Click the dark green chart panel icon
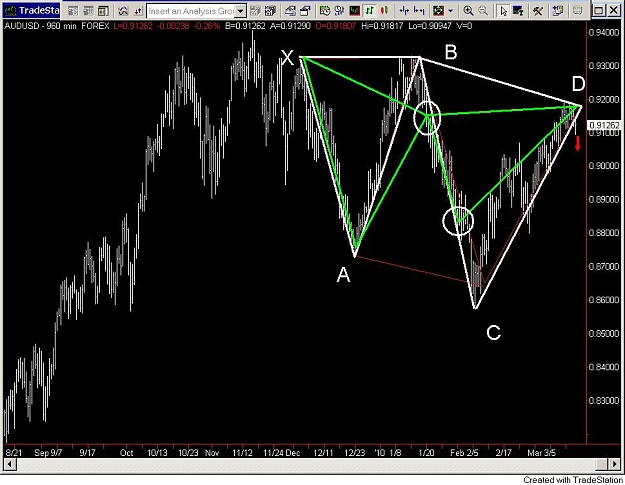Viewport: 625px width, 485px height. click(354, 10)
